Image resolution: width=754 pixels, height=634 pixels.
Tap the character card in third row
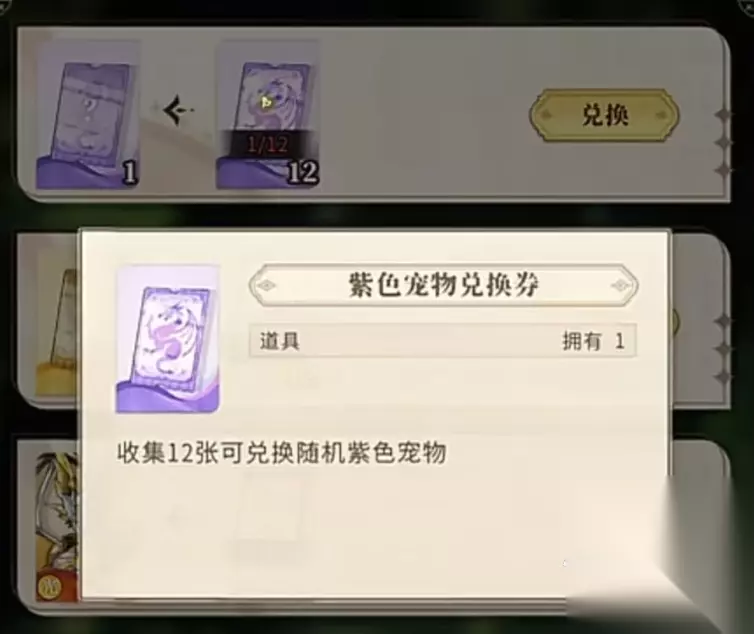(57, 526)
